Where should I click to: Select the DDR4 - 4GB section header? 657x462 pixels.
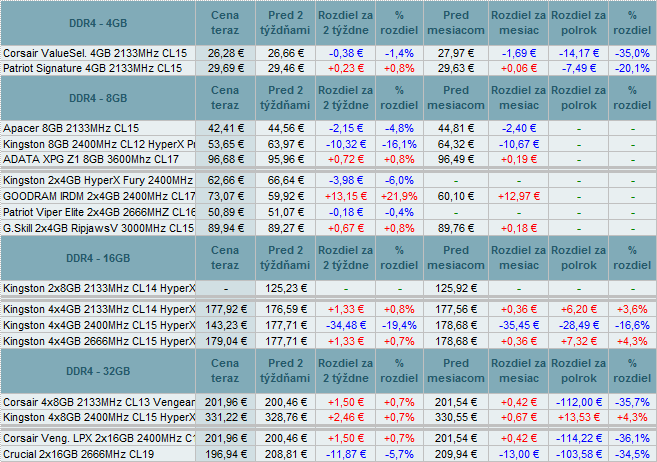[x=98, y=23]
